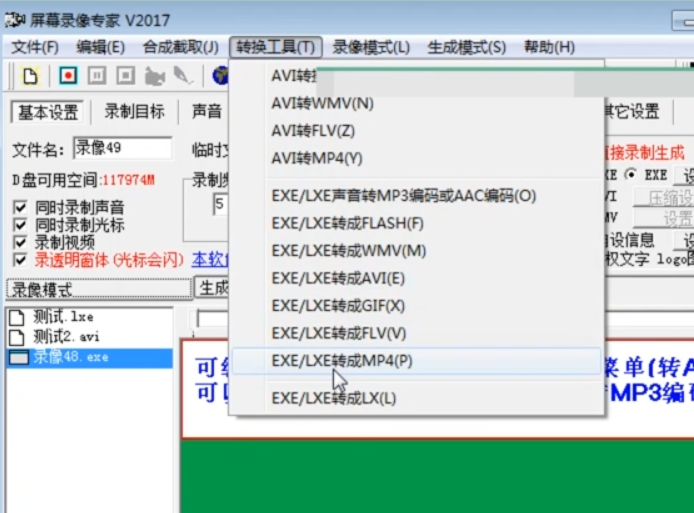Switch to the 基本设置 tab
Viewport: 694px width, 513px height.
[x=48, y=112]
